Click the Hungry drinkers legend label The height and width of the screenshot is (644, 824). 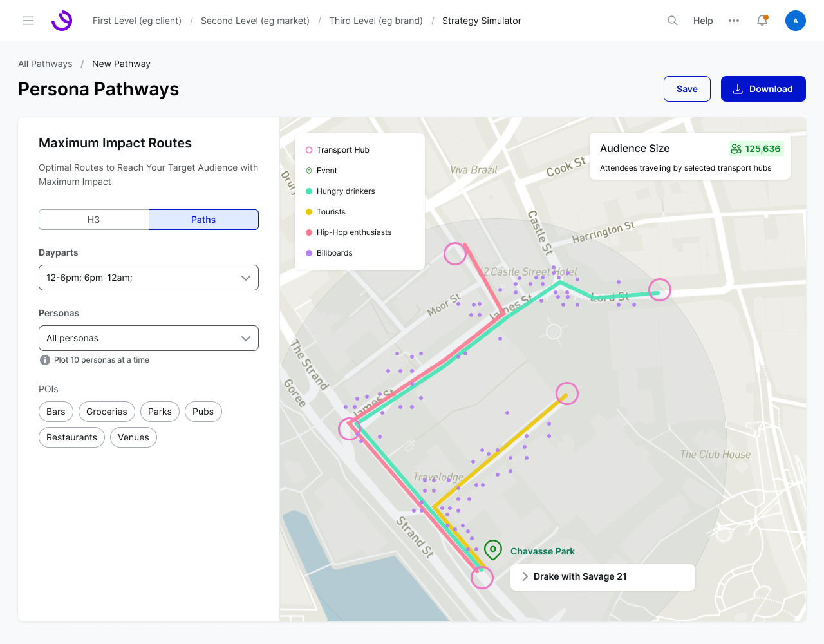click(x=346, y=191)
